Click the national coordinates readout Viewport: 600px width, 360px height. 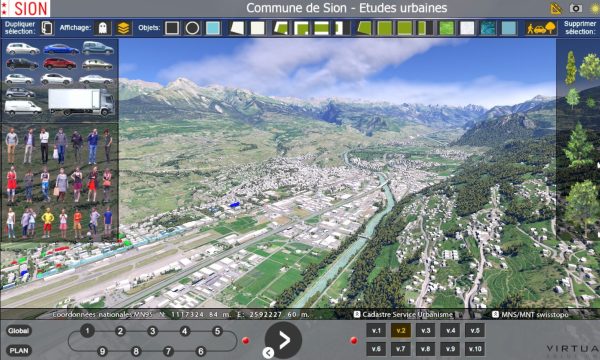click(x=181, y=314)
